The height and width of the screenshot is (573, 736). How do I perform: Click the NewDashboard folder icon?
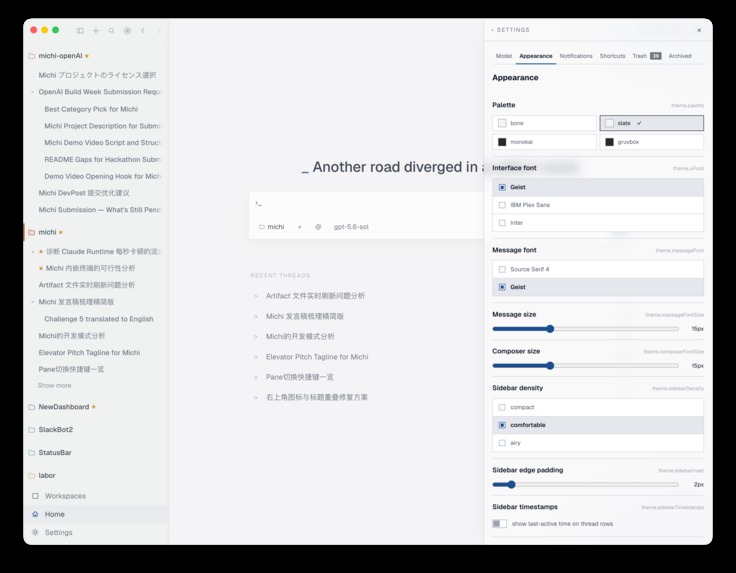(x=31, y=407)
